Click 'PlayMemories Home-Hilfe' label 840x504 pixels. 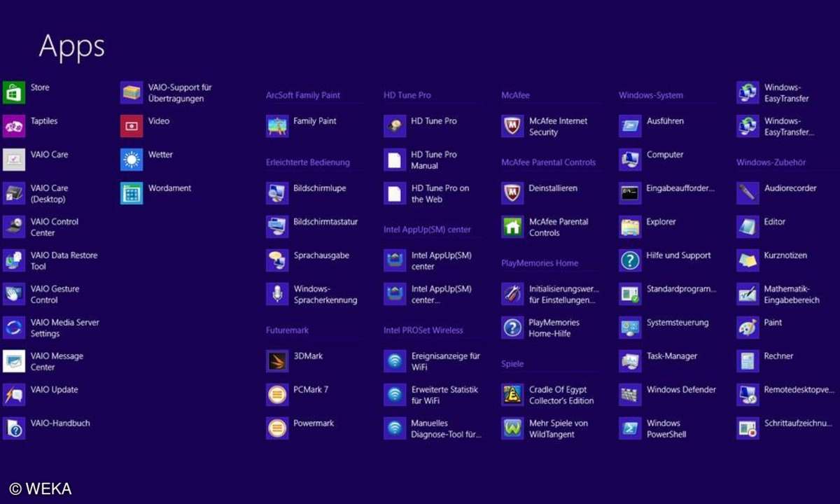tap(554, 328)
